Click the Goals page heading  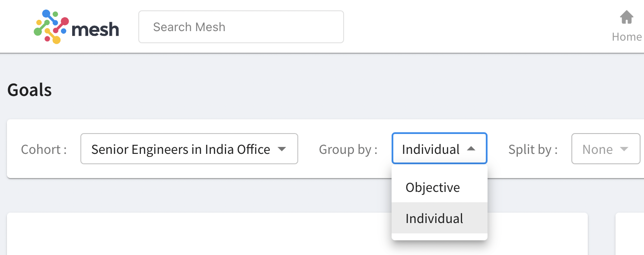29,90
